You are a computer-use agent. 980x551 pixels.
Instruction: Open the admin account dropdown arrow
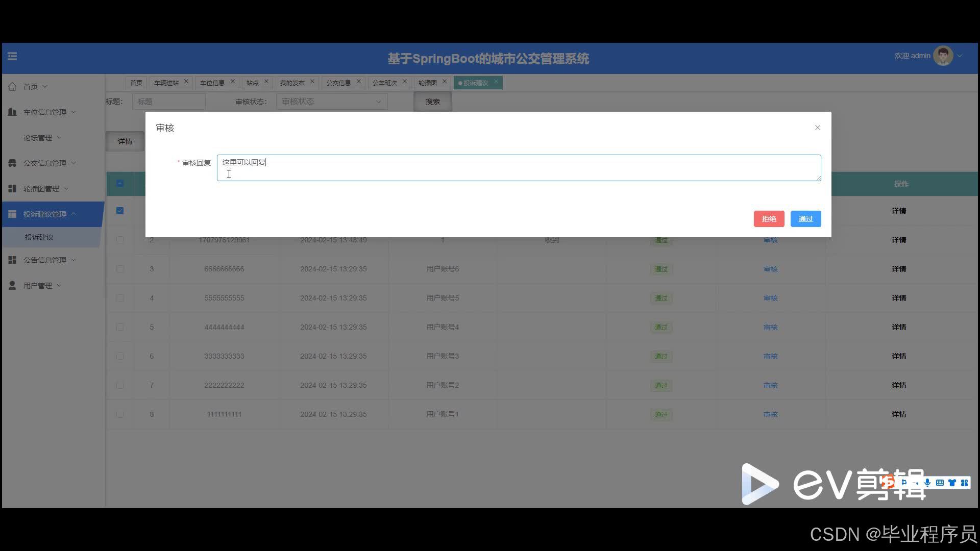[x=960, y=56]
